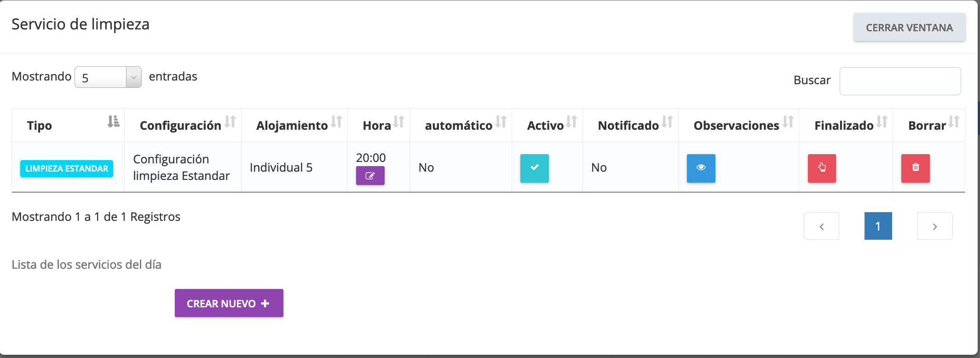Viewport: 980px width, 358px height.
Task: Toggle the Activo checkmark button
Action: [x=534, y=168]
